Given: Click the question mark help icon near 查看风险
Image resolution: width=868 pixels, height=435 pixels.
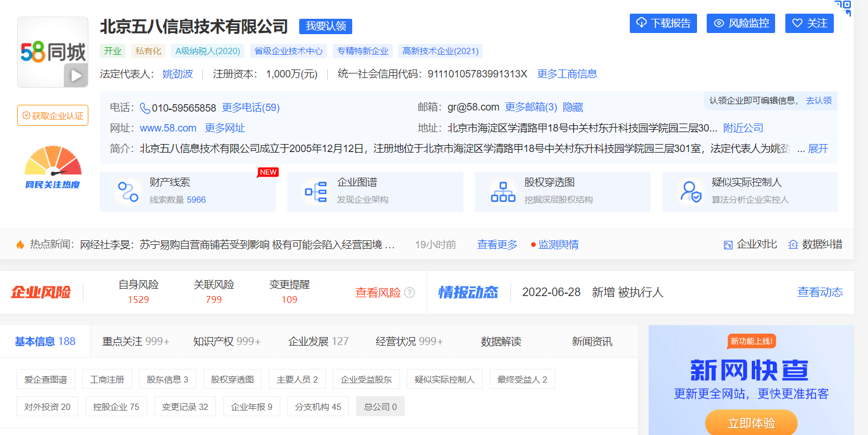Looking at the screenshot, I should [x=409, y=293].
